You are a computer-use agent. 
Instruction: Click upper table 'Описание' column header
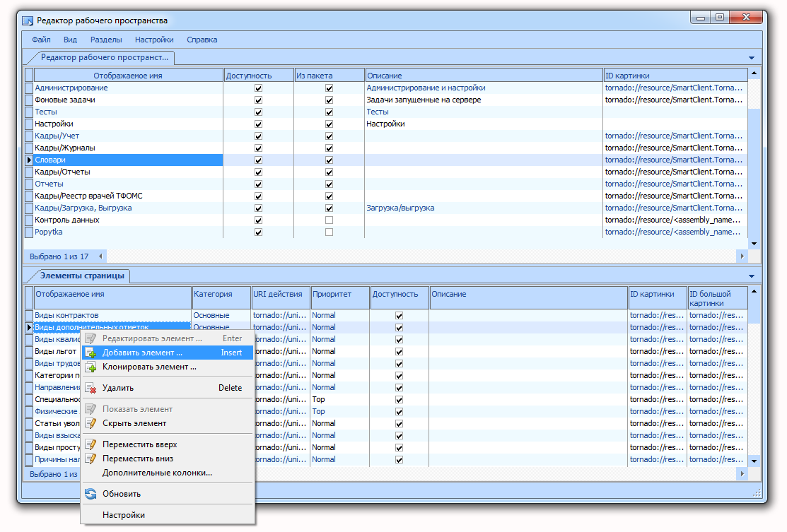click(x=484, y=76)
